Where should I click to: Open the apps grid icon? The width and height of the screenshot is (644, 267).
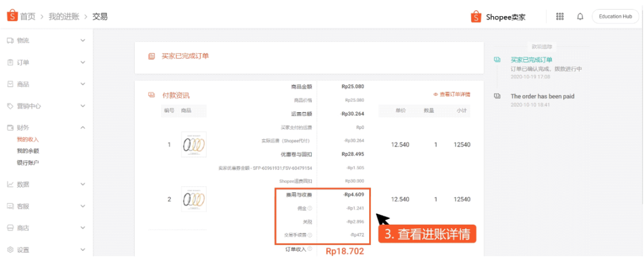[x=560, y=17]
